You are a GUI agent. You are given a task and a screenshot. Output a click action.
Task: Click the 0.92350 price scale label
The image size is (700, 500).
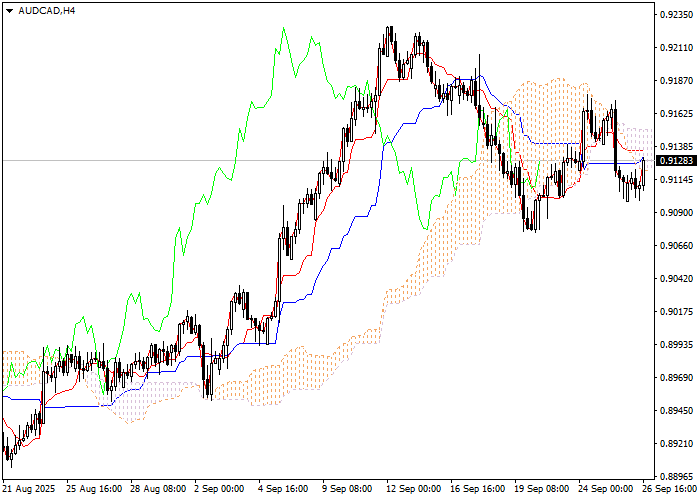(677, 15)
